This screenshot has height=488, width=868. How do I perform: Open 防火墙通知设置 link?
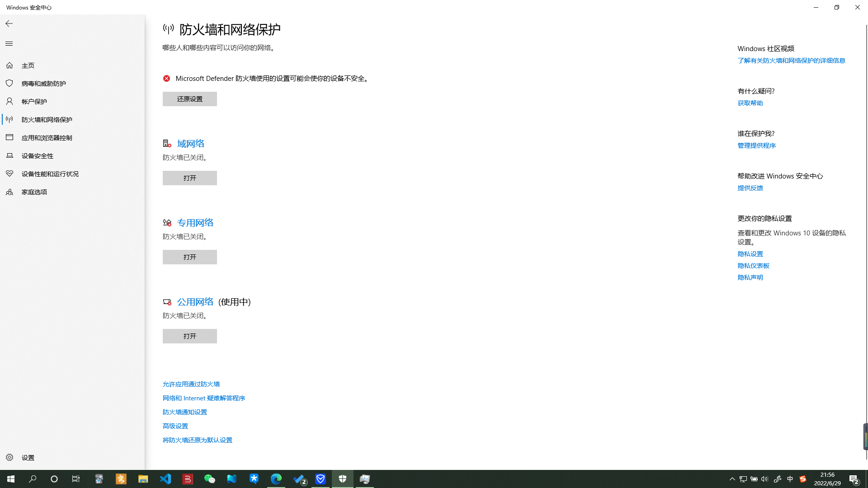[x=185, y=412]
